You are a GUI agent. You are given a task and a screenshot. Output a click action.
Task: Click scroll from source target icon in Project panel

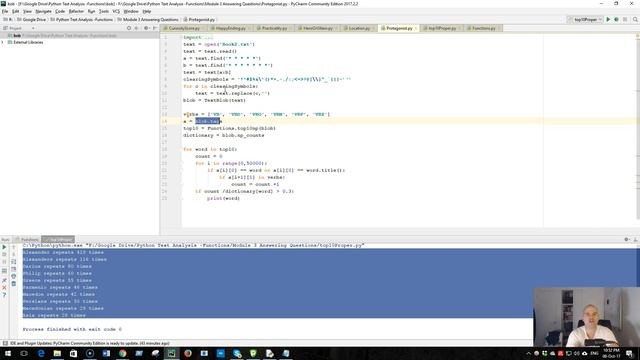[129, 28]
